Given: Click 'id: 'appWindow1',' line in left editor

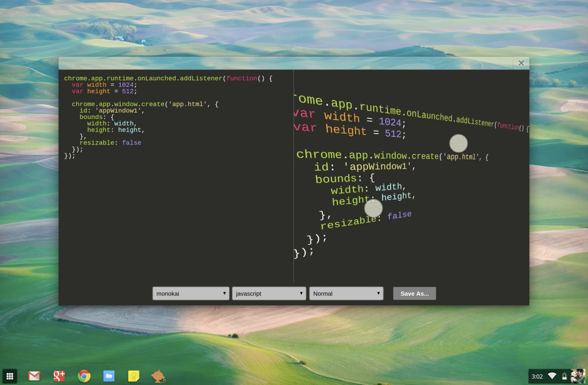Looking at the screenshot, I should click(112, 111).
